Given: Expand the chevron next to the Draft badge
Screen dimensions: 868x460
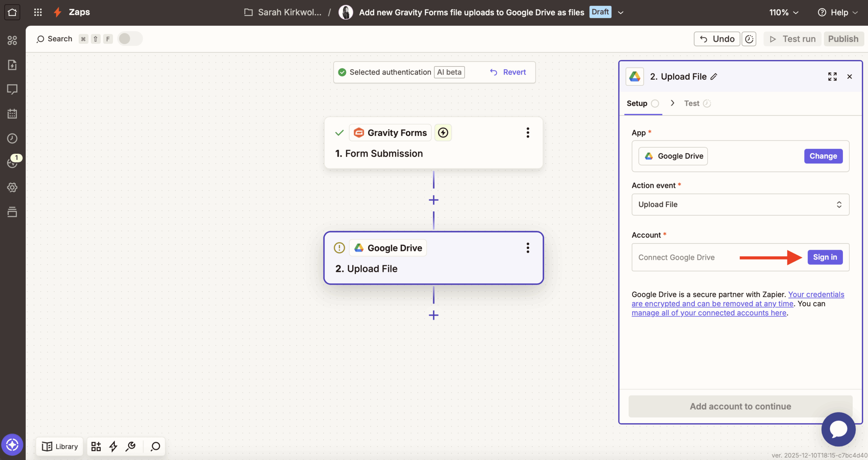Looking at the screenshot, I should click(x=621, y=12).
